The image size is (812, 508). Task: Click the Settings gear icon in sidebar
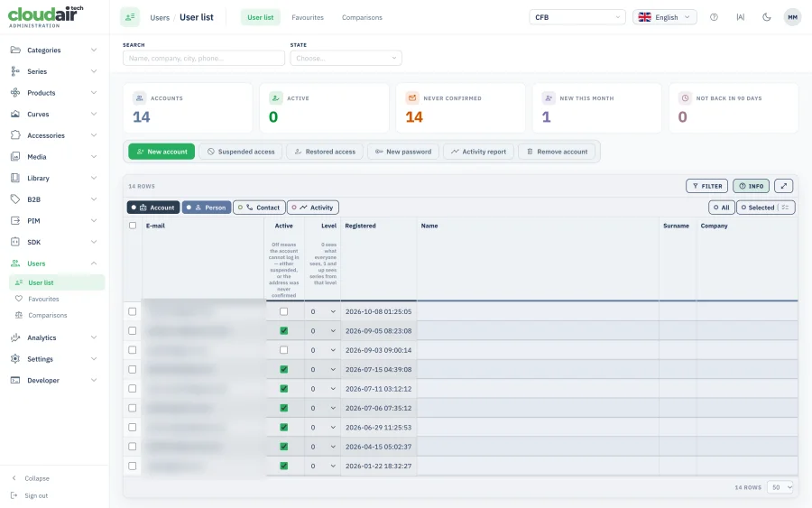[15, 359]
